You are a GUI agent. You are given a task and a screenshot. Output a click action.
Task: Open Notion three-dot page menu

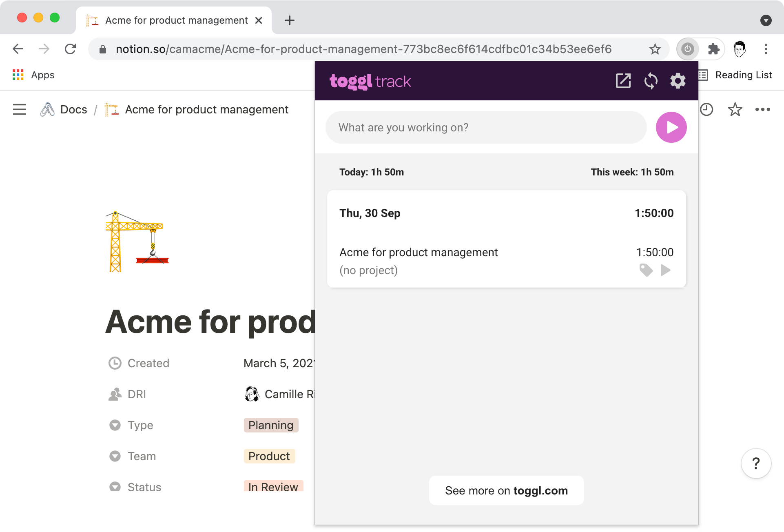[x=762, y=109]
